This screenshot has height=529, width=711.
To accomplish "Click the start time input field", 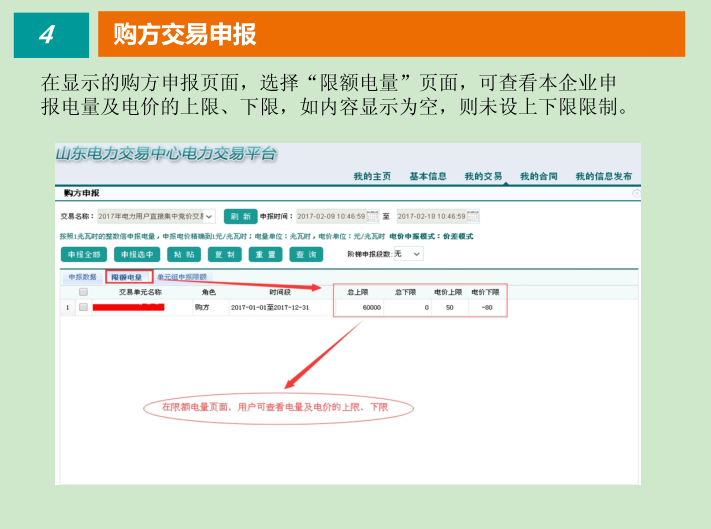I will pos(331,216).
